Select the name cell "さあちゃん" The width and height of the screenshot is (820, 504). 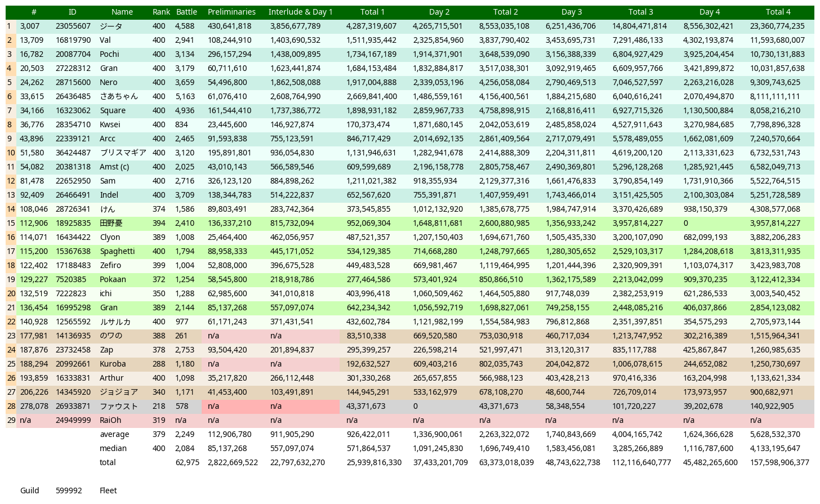(x=119, y=96)
